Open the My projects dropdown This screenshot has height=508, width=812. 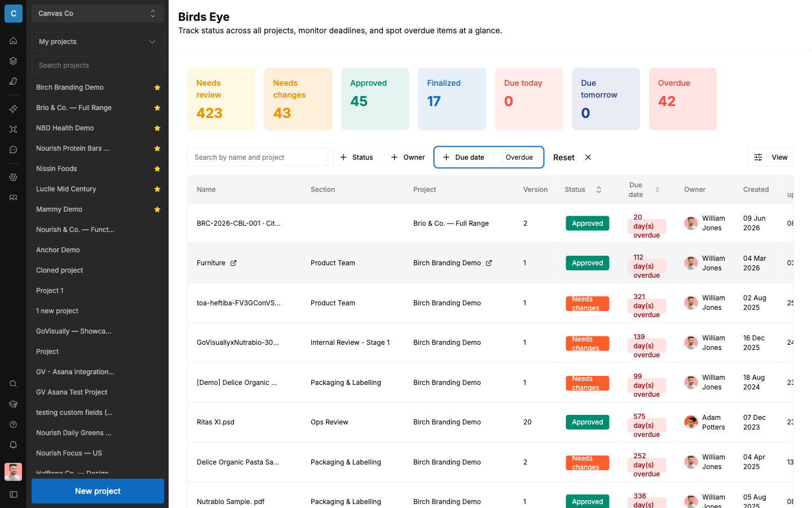[x=98, y=42]
